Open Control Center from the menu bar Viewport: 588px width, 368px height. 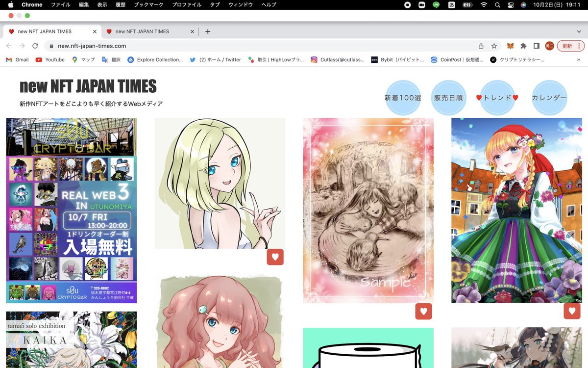(x=511, y=4)
